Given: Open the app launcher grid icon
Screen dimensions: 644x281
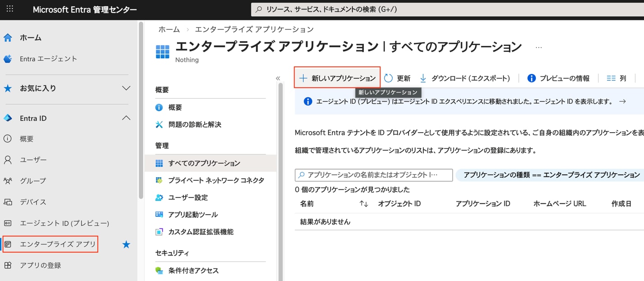Looking at the screenshot, I should click(10, 9).
